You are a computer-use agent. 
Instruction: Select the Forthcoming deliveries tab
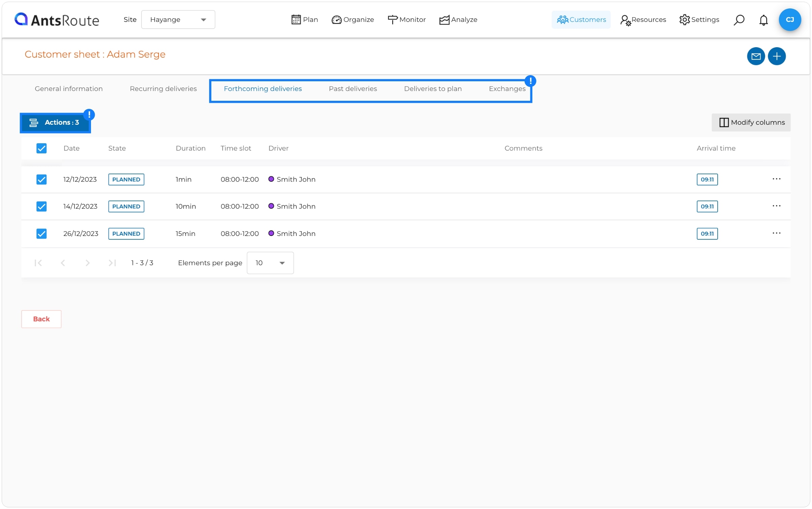click(x=263, y=89)
